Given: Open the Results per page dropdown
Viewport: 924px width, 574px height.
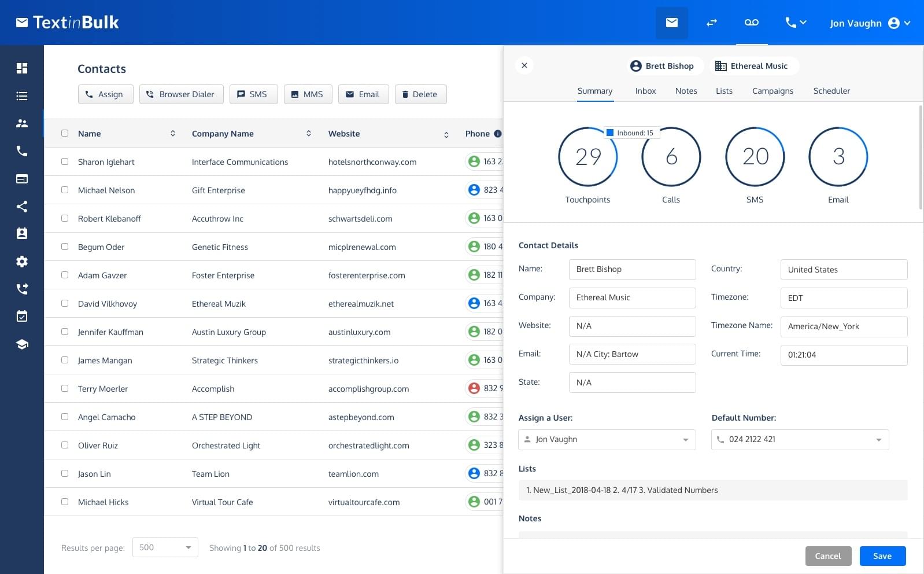Looking at the screenshot, I should pyautogui.click(x=165, y=547).
